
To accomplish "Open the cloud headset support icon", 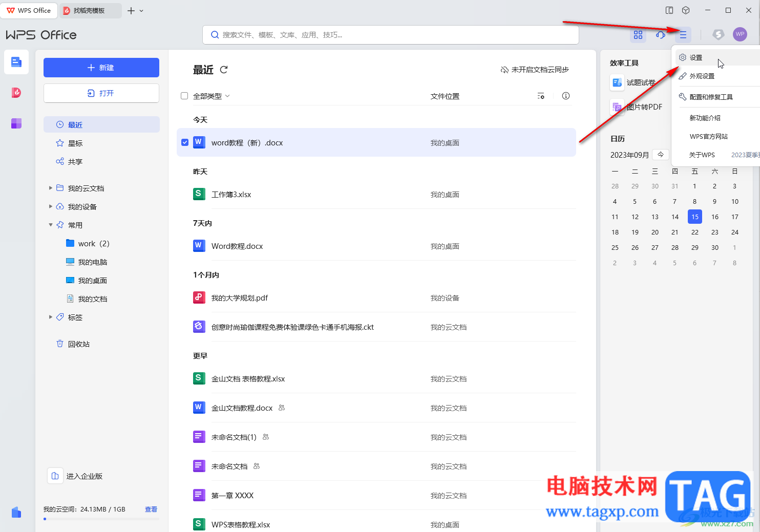I will [x=661, y=35].
